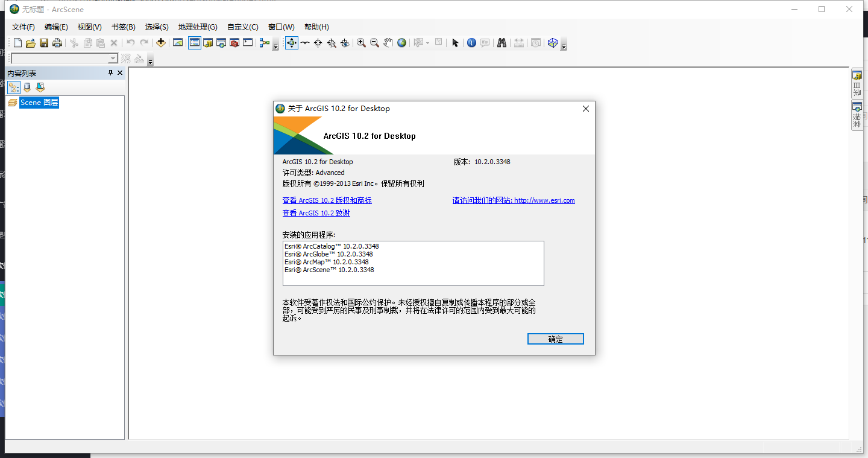The width and height of the screenshot is (868, 458).
Task: Open the Search window toolbar icon
Action: point(221,43)
